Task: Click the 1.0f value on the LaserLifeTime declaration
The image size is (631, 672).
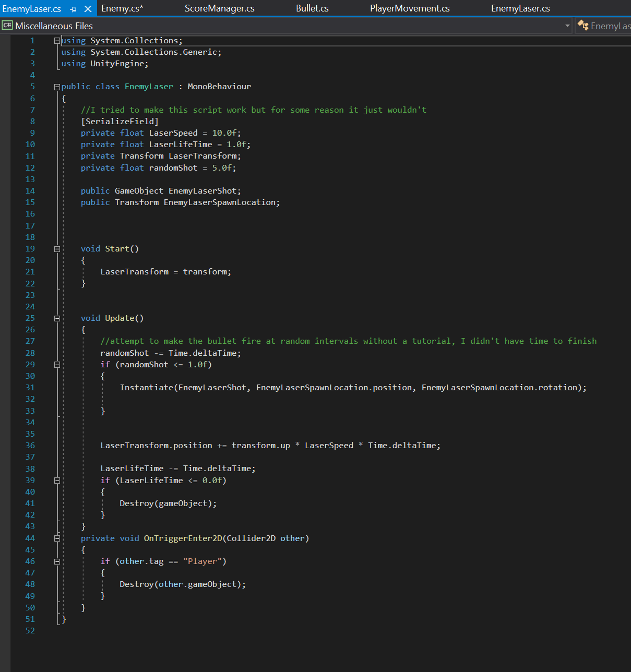Action: (x=236, y=144)
